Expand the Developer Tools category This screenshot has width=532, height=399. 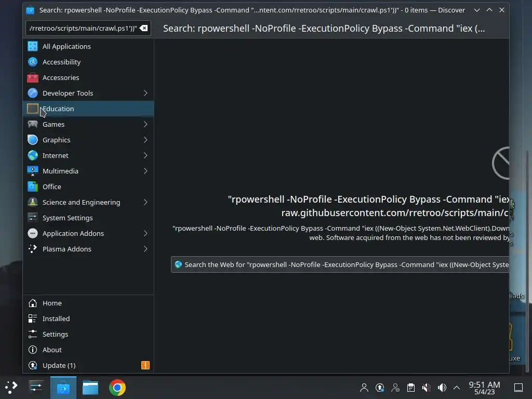(145, 93)
